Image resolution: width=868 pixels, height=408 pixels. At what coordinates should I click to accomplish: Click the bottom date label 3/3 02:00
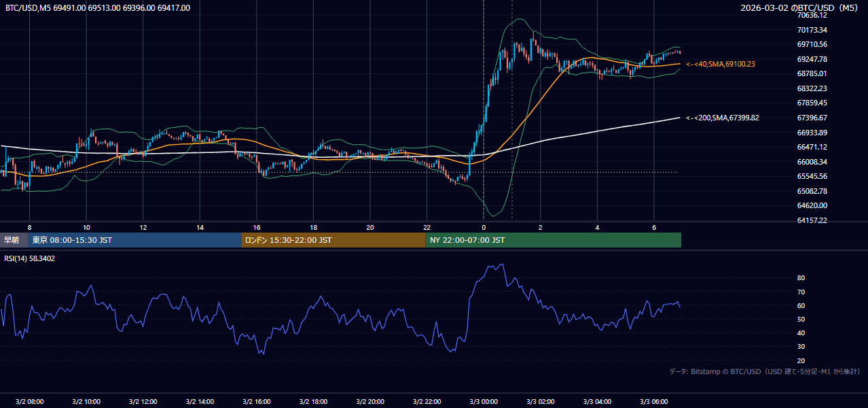click(x=541, y=402)
